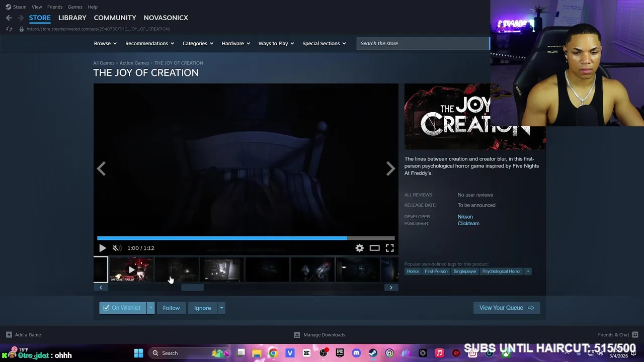Image resolution: width=644 pixels, height=362 pixels.
Task: Click Steam taskbar icon
Action: coord(373,353)
